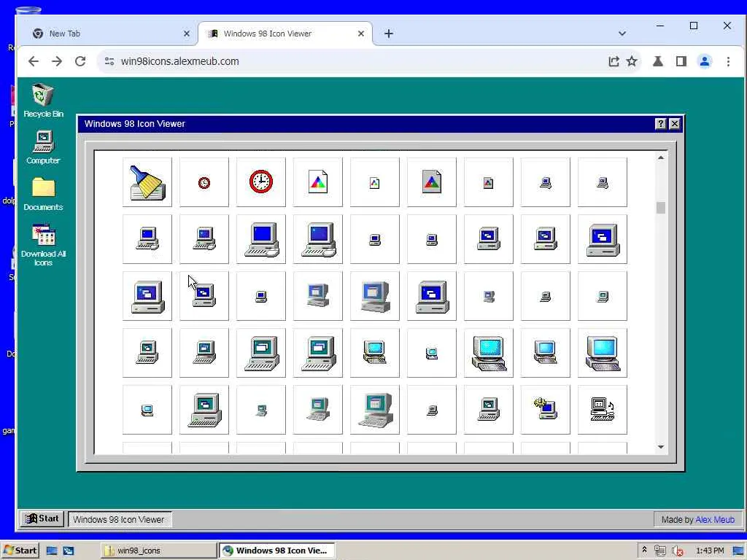Toggle the Chrome side panel icon
The image size is (747, 560).
[681, 61]
